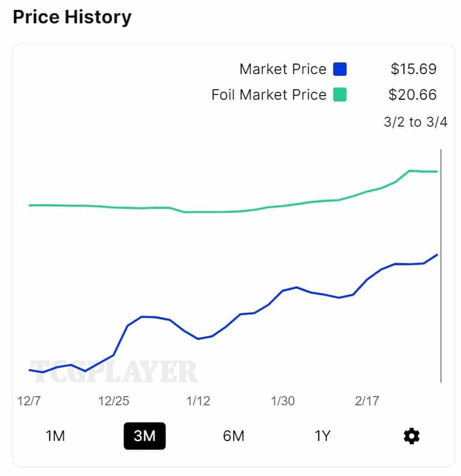This screenshot has height=476, width=461.
Task: Click the Foil Market Price legend label
Action: 268,94
